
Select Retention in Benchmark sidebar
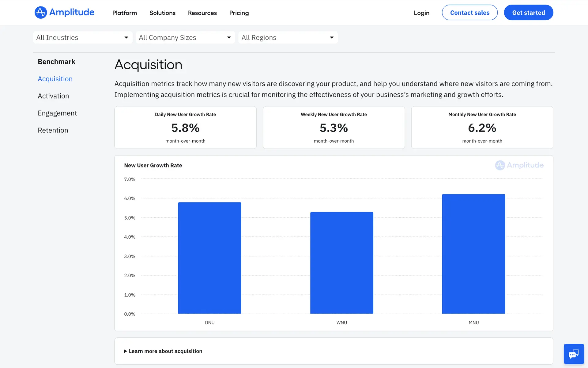click(53, 130)
